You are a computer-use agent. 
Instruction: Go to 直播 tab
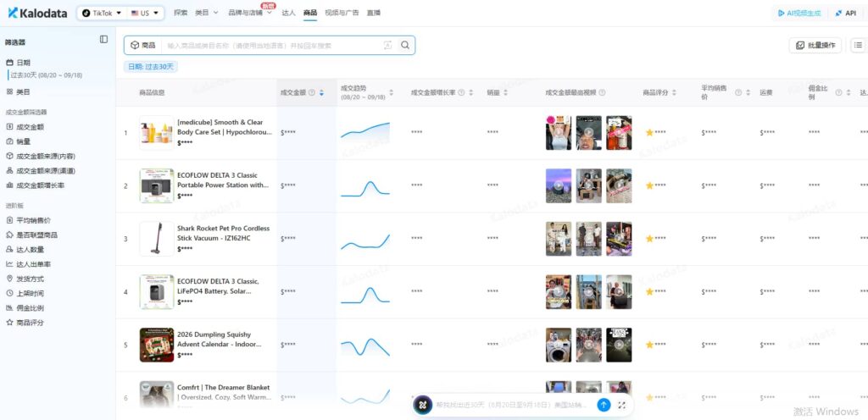(x=374, y=12)
